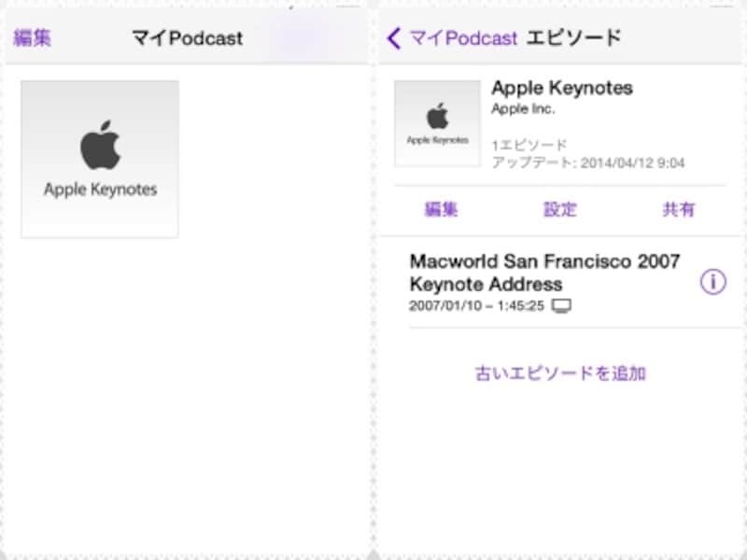Go back via the chevron arrow icon

[394, 38]
